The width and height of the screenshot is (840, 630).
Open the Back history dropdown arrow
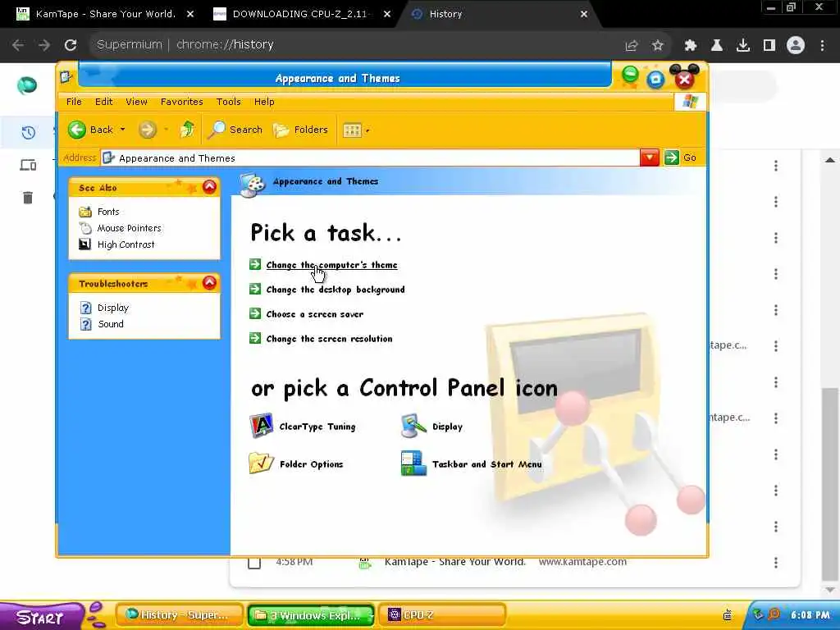(123, 130)
